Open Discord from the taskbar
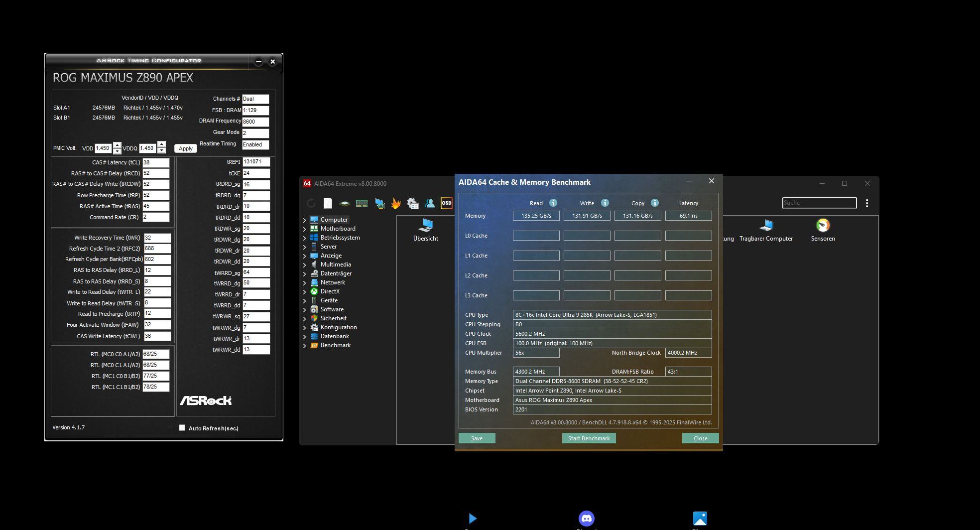The width and height of the screenshot is (980, 530). tap(587, 519)
